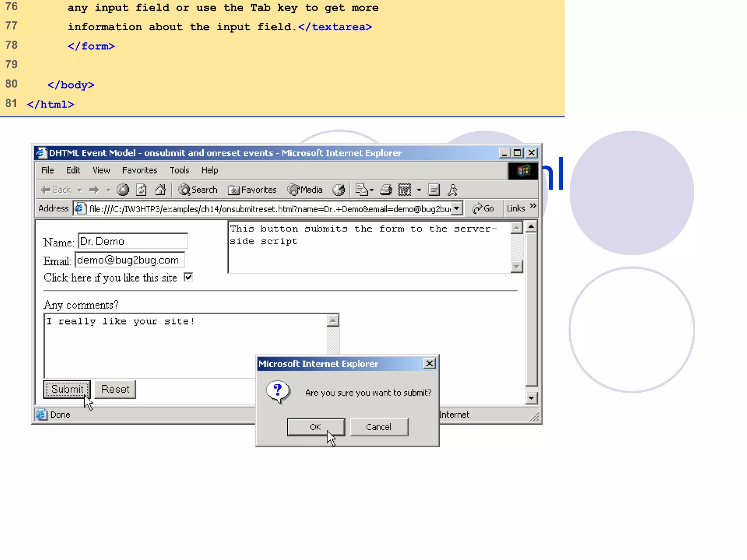Screen dimensions: 747x560
Task: Open the Favorites toolbar button
Action: (x=252, y=190)
